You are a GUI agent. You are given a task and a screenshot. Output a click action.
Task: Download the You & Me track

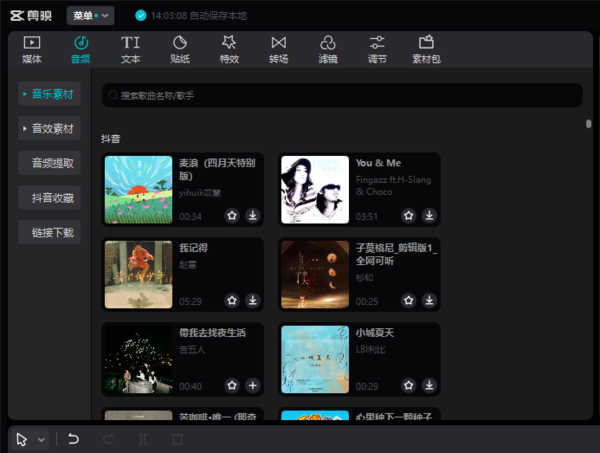[429, 215]
